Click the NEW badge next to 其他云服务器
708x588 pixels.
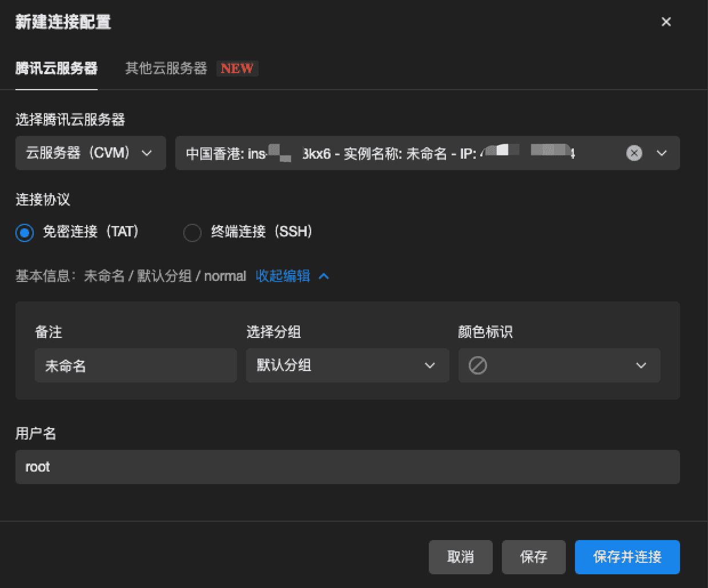pos(237,68)
